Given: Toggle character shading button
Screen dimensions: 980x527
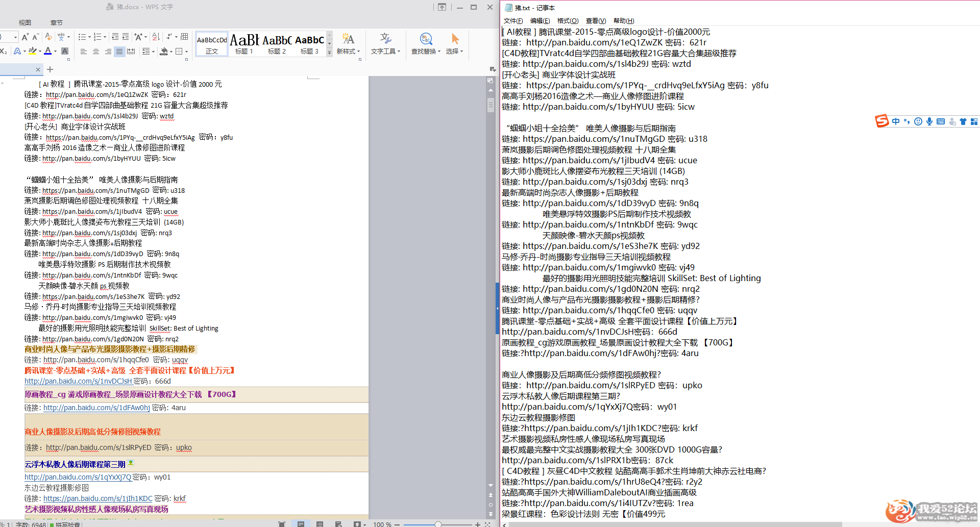Looking at the screenshot, I should pyautogui.click(x=65, y=51).
